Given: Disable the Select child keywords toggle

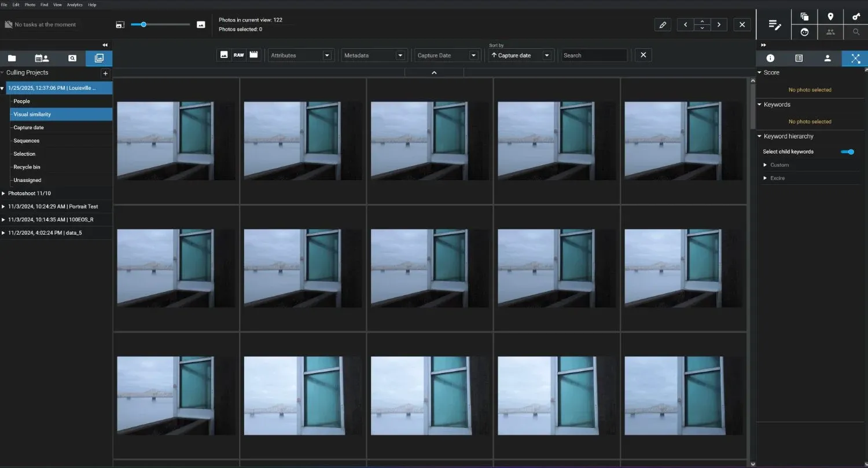Looking at the screenshot, I should (x=848, y=151).
